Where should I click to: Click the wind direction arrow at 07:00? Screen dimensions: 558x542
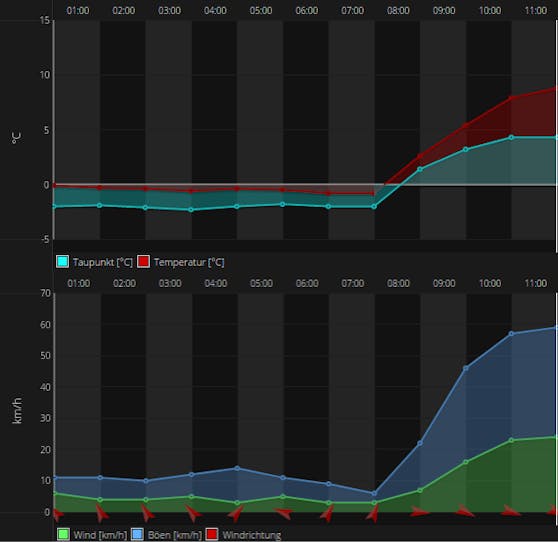pos(372,513)
